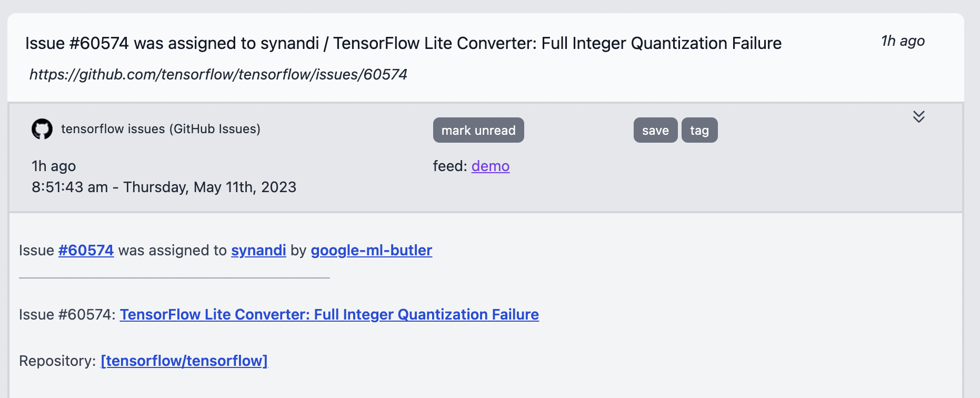
Task: Open TensorFlow Lite Converter issue title link
Action: pos(329,314)
